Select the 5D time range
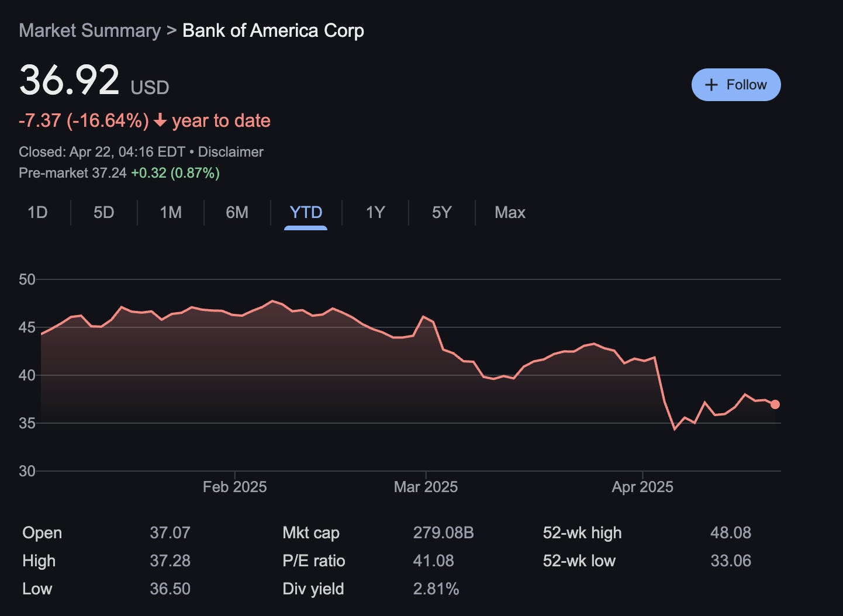 pyautogui.click(x=103, y=213)
